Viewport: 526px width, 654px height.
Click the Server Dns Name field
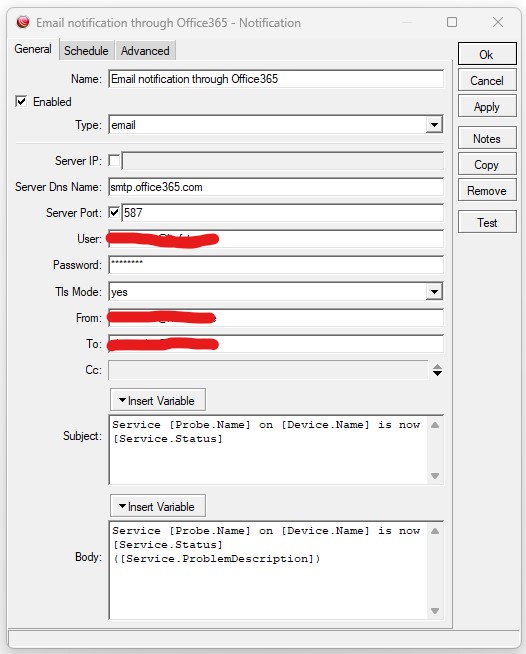click(x=276, y=187)
